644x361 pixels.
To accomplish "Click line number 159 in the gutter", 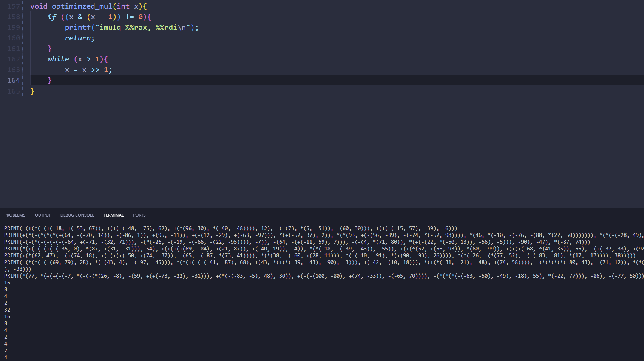I will [14, 28].
